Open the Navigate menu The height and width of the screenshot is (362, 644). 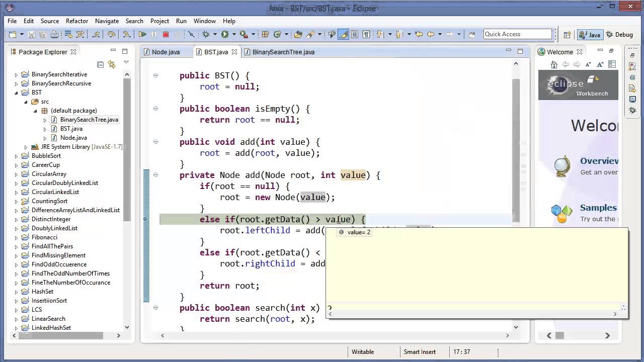click(x=107, y=21)
